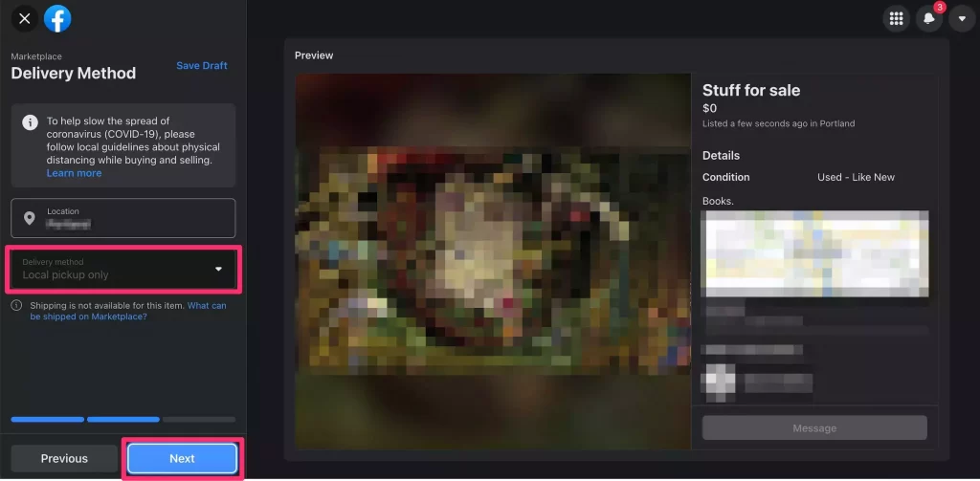The image size is (980, 481).
Task: Click the location pin icon
Action: pyautogui.click(x=30, y=218)
